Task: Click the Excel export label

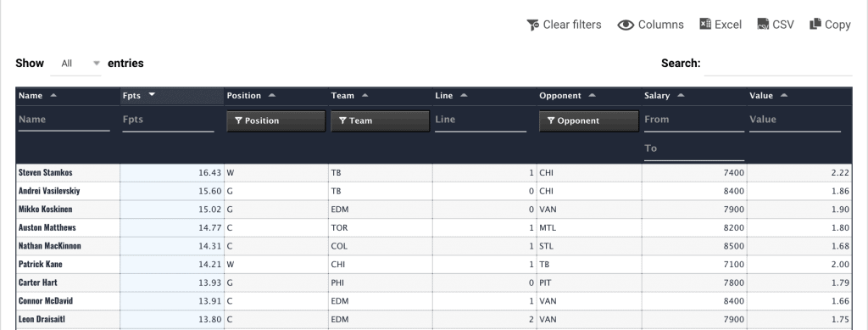Action: click(x=728, y=25)
